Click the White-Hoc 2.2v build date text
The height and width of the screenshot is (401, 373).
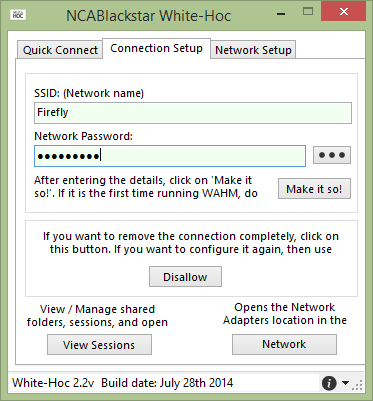[x=123, y=383]
